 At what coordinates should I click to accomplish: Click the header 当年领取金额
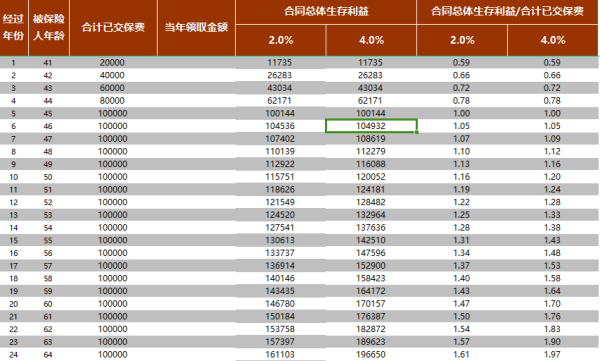tap(196, 28)
